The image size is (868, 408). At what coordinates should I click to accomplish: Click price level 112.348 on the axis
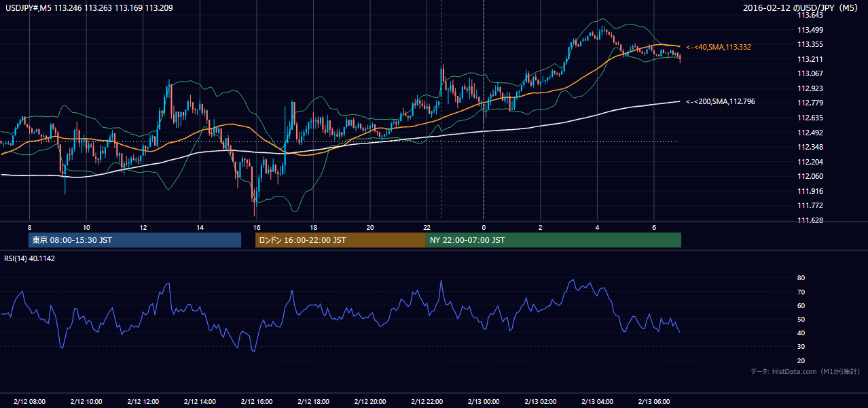(810, 147)
